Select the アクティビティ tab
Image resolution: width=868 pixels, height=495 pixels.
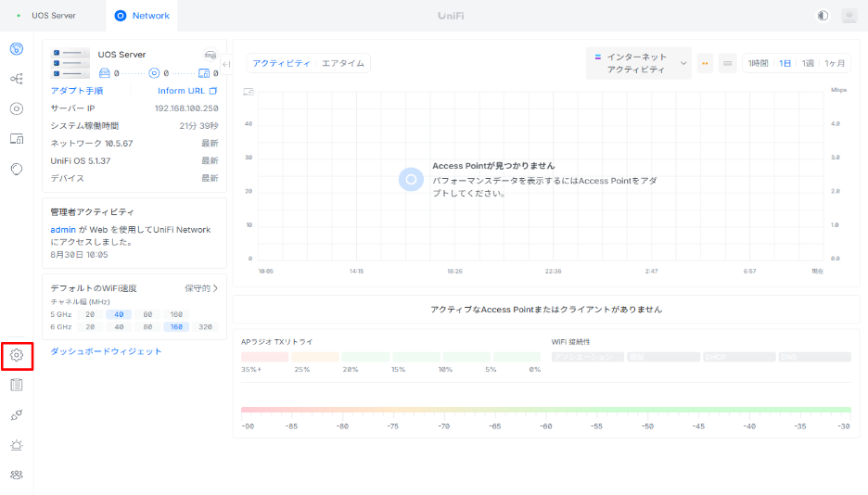coord(281,63)
